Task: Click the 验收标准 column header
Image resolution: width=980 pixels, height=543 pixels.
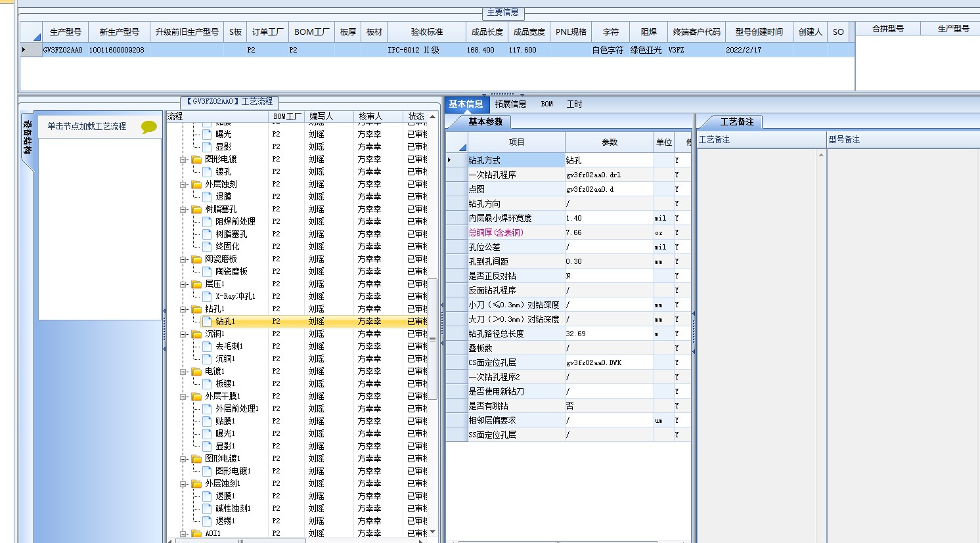Action: click(427, 32)
